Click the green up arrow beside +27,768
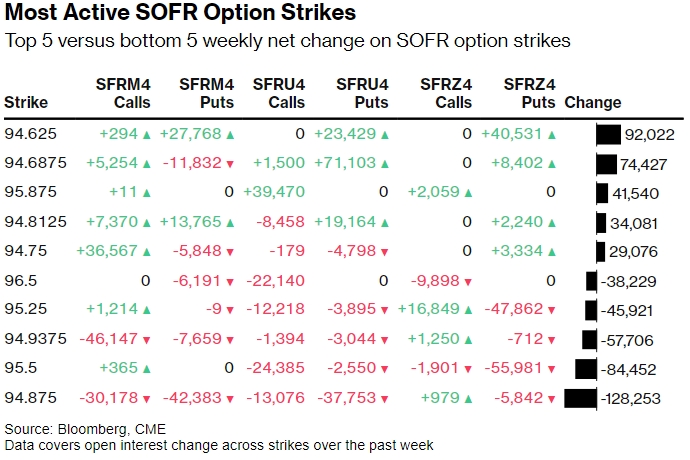 (231, 134)
